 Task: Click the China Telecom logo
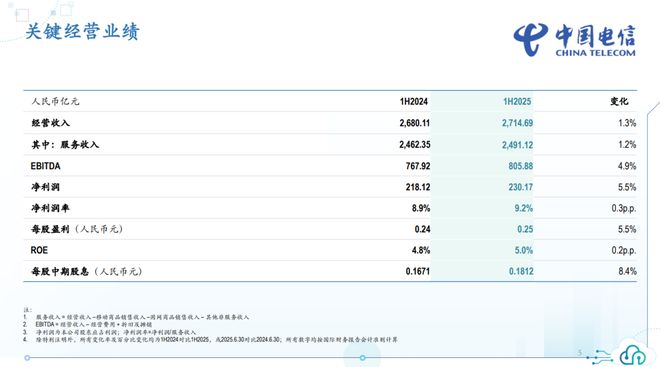[x=575, y=40]
